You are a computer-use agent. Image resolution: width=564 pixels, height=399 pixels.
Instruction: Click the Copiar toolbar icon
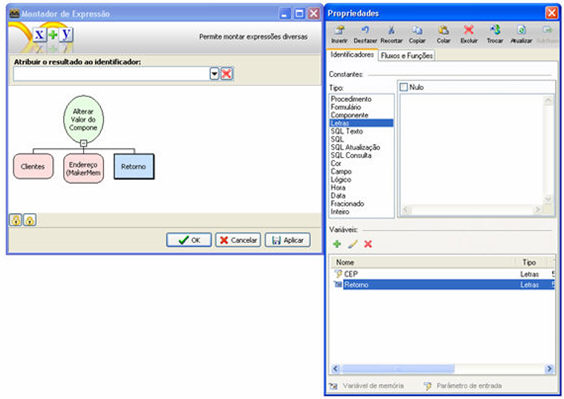(x=417, y=30)
